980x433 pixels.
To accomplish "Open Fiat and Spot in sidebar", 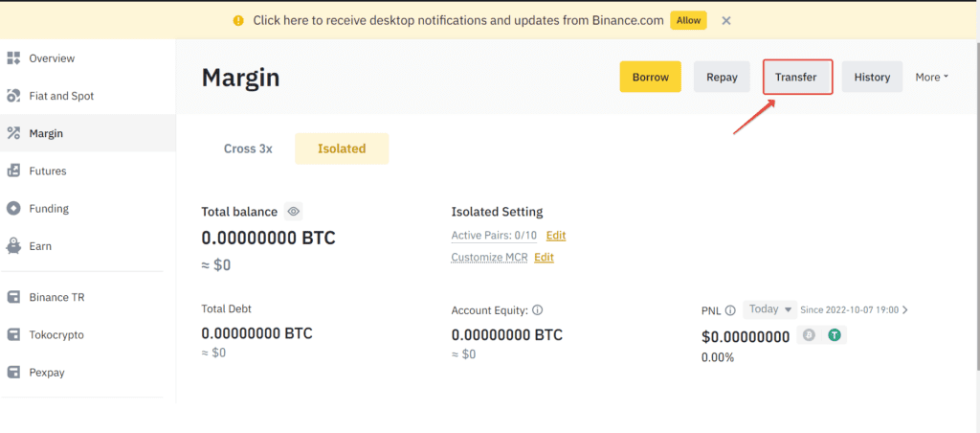I will pos(87,96).
